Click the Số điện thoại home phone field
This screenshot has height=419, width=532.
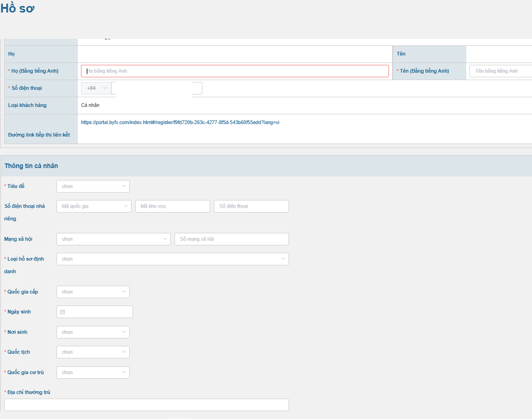[x=251, y=206]
